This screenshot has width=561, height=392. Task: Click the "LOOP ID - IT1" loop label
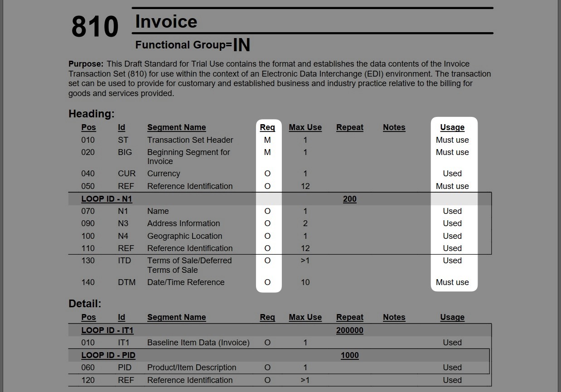[x=107, y=330]
